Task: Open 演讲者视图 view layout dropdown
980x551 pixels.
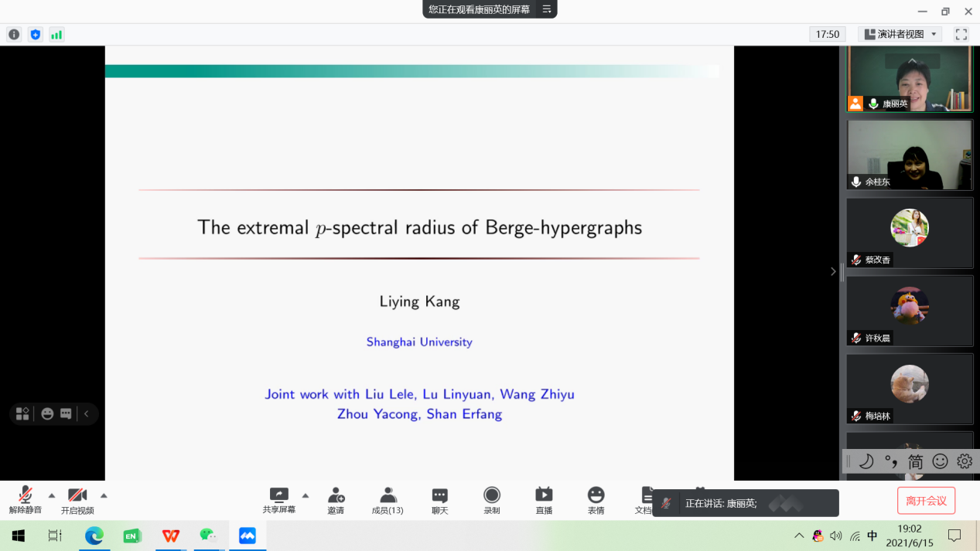Action: coord(900,34)
